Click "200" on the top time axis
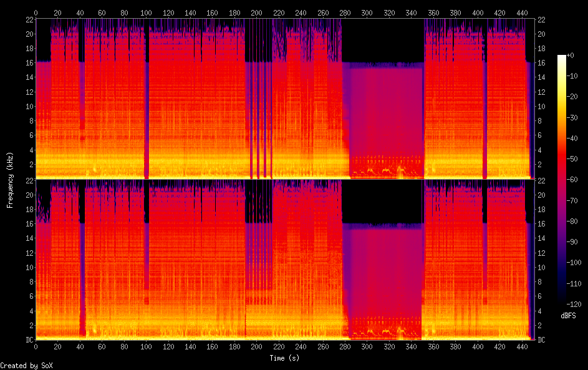Image resolution: width=588 pixels, height=370 pixels. (x=256, y=12)
